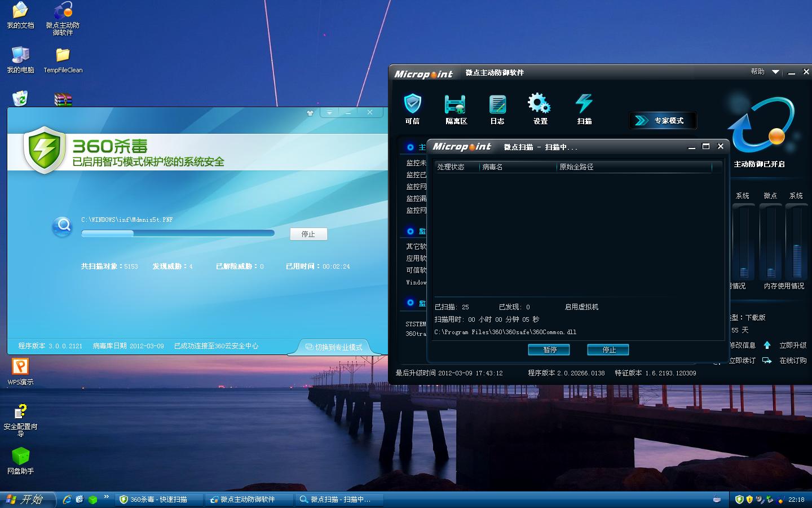
Task: Open the 设置 settings gears icon in Micropoint
Action: click(x=540, y=108)
